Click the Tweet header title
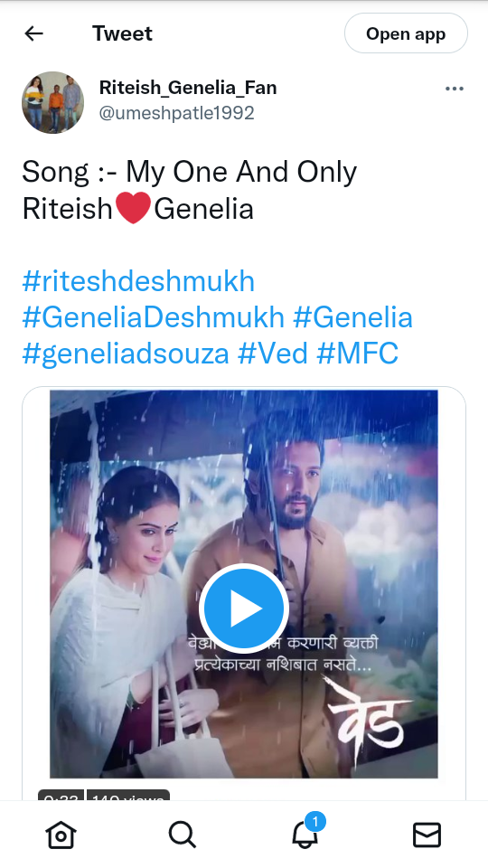Viewport: 488px width, 868px height. pyautogui.click(x=122, y=33)
